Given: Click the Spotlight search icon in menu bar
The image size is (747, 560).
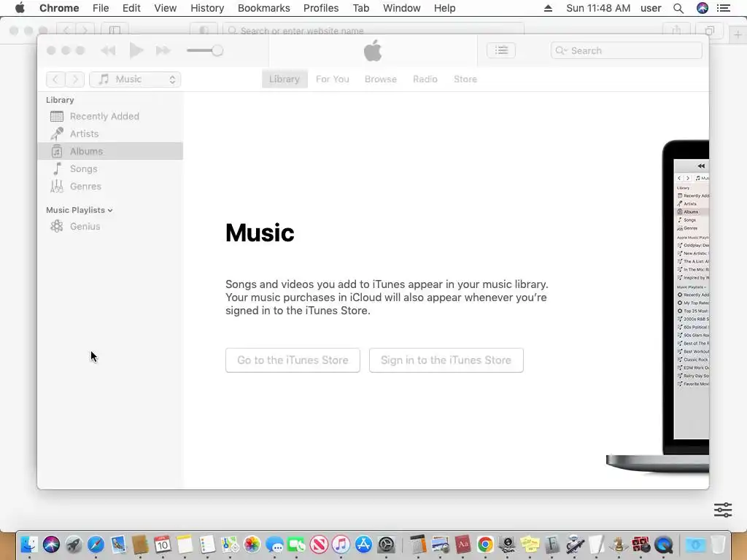Looking at the screenshot, I should (x=678, y=8).
